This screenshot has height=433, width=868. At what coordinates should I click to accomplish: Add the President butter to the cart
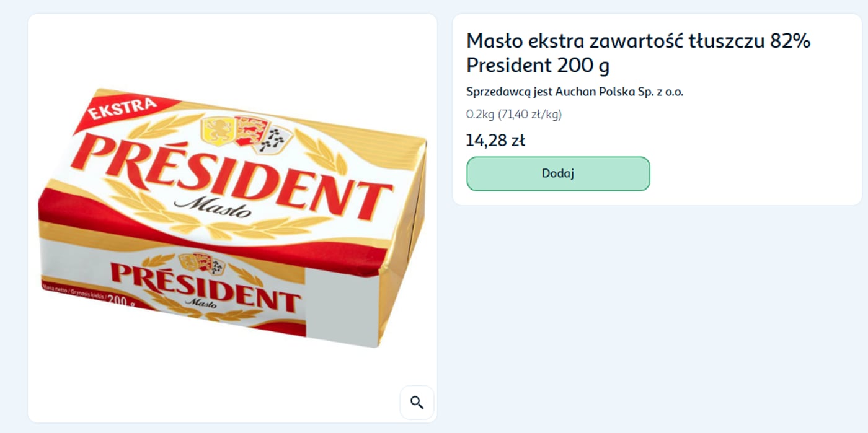pyautogui.click(x=557, y=173)
